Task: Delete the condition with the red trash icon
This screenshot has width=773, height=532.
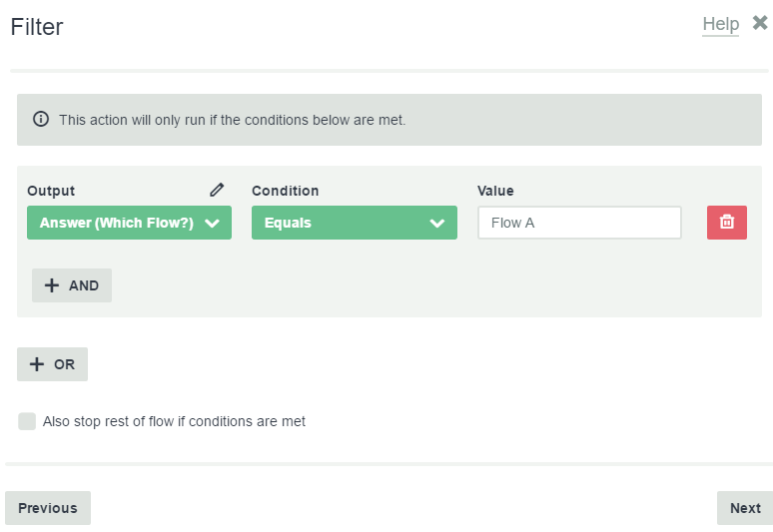Action: point(727,223)
